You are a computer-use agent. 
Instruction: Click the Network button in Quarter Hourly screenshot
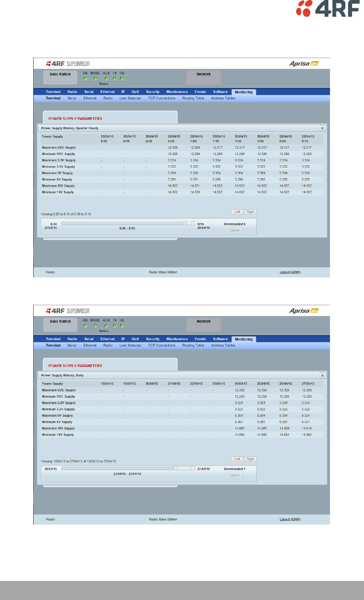tap(203, 77)
